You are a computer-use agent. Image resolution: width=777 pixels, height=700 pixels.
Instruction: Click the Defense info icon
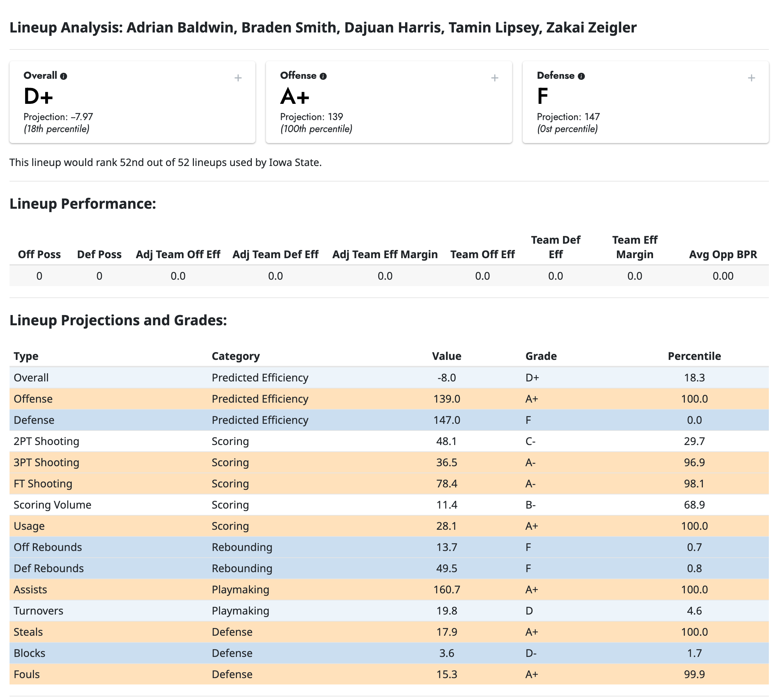tap(582, 76)
